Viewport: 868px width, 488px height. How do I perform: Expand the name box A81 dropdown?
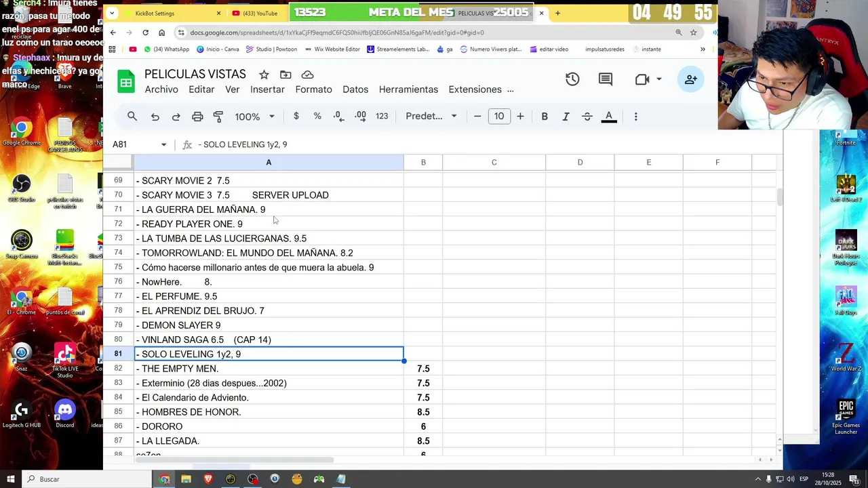coord(163,144)
